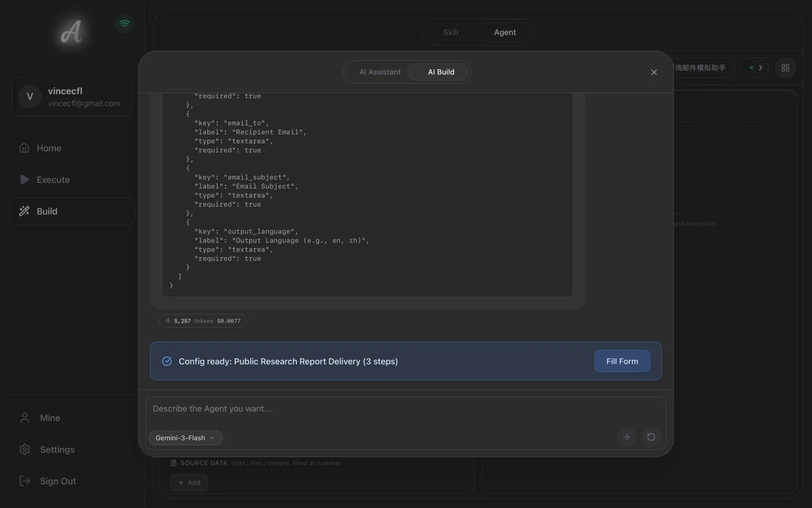This screenshot has height=508, width=812.
Task: Select the AI Assistant tab
Action: (x=380, y=72)
